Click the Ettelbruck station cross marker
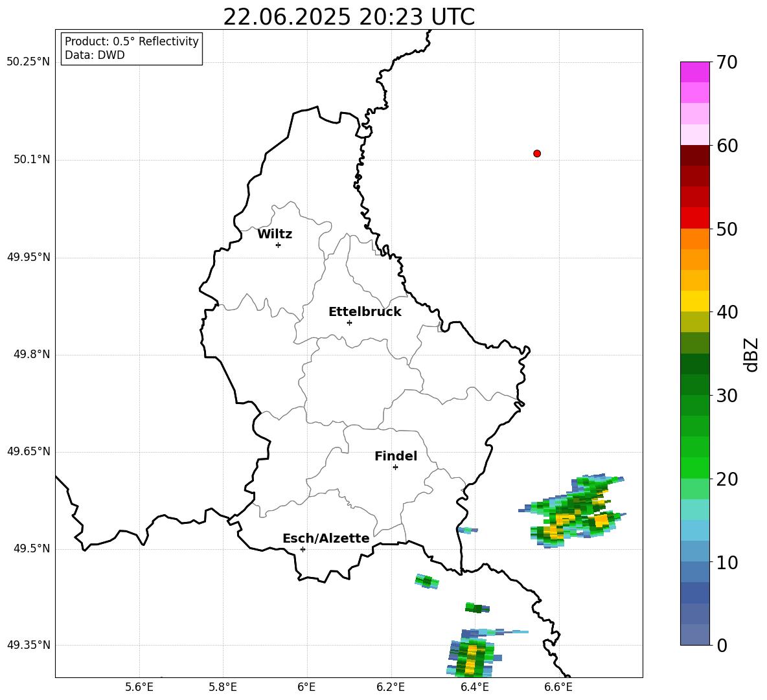 [349, 322]
